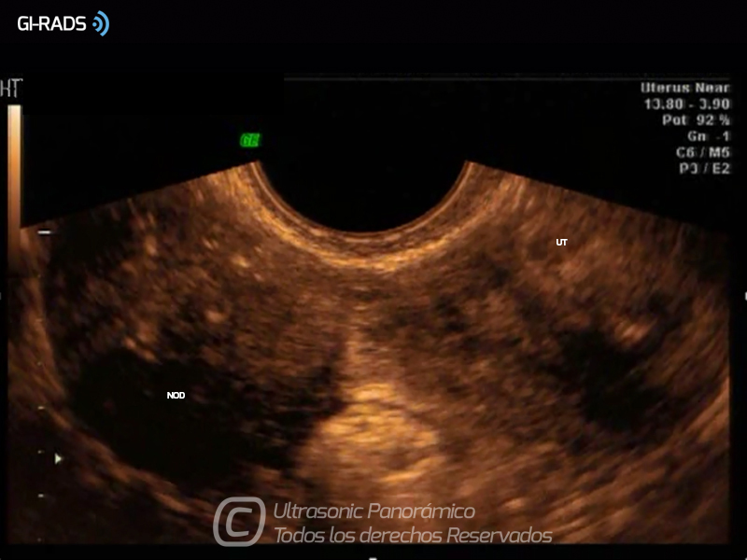
Task: Click the GI-RADS logo text
Action: click(51, 24)
